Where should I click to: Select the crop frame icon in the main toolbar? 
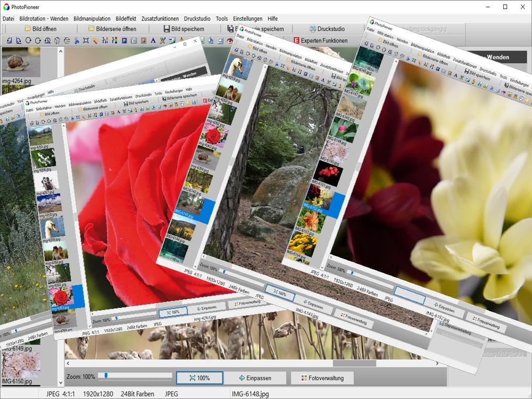pyautogui.click(x=86, y=40)
